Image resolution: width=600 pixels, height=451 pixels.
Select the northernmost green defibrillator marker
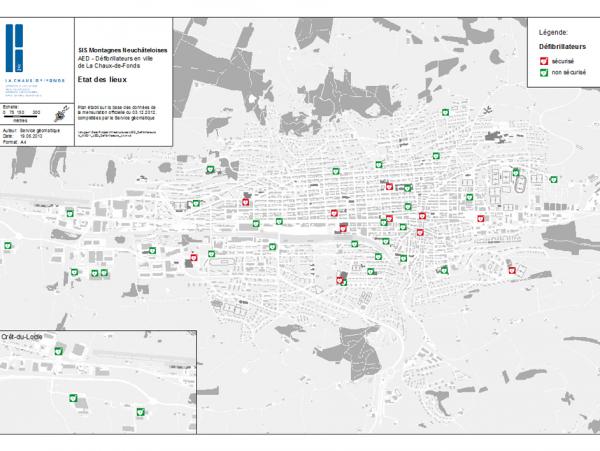[x=444, y=112]
